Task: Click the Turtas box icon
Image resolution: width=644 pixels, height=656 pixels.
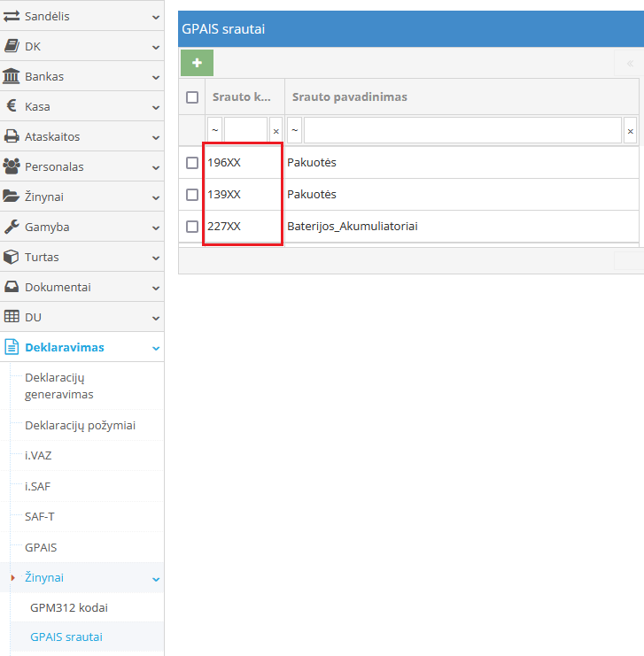Action: [12, 257]
